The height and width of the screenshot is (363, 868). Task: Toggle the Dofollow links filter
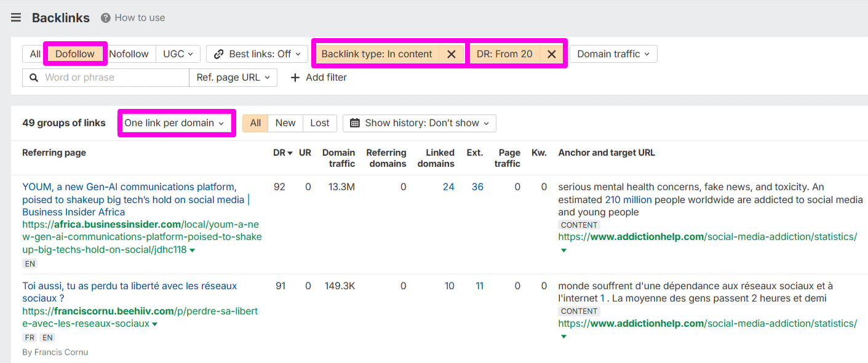tap(74, 54)
